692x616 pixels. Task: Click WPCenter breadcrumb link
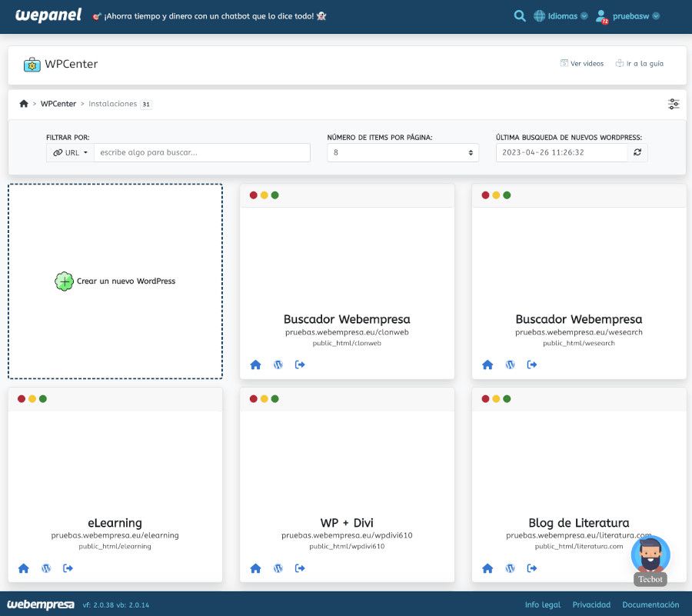(58, 104)
